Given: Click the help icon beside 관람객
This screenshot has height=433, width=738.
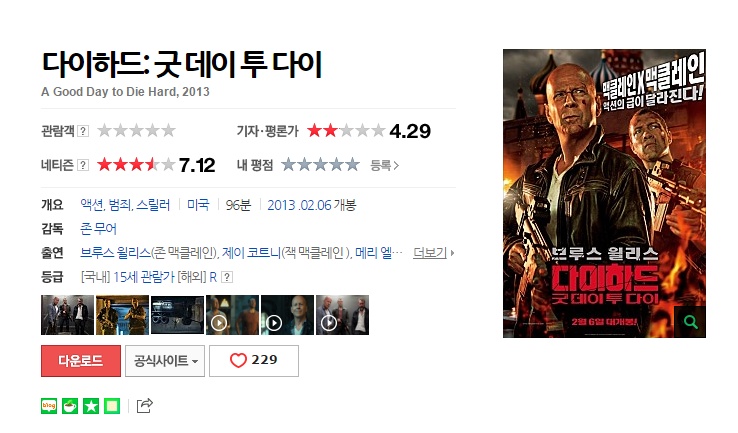Looking at the screenshot, I should [83, 131].
